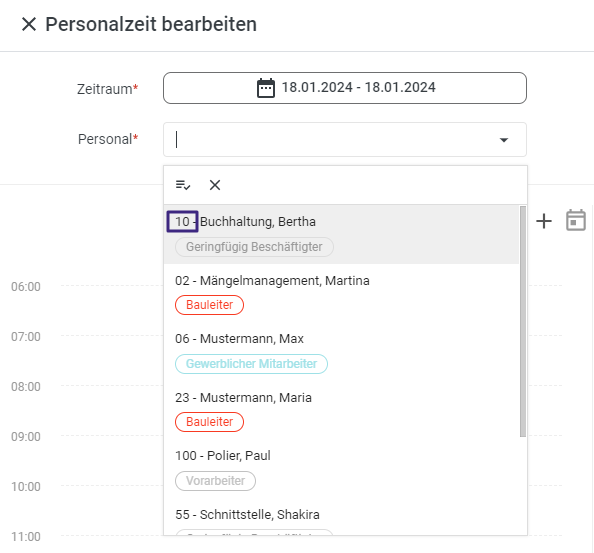Collapse the Personal dropdown arrow
594x553 pixels.
(503, 140)
